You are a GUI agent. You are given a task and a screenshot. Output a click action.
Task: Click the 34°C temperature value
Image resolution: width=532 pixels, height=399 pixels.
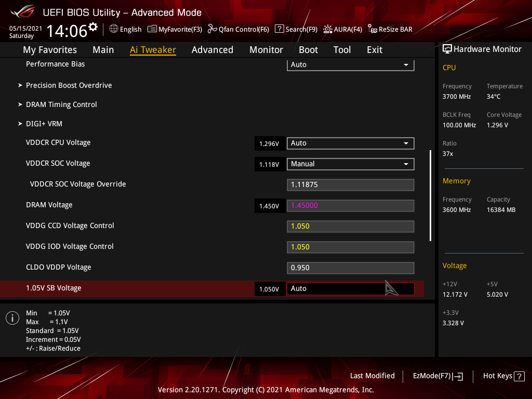(494, 97)
